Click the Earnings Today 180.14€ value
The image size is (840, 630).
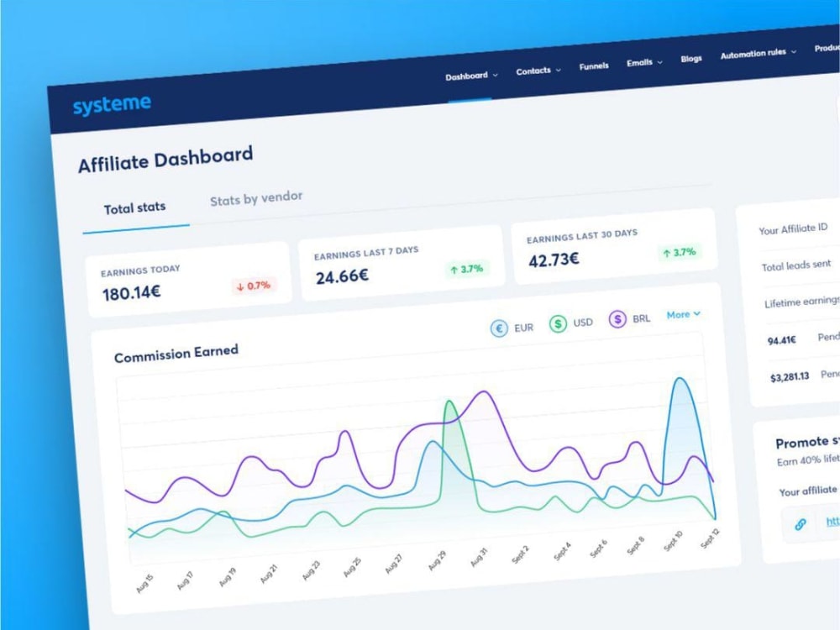click(x=131, y=293)
